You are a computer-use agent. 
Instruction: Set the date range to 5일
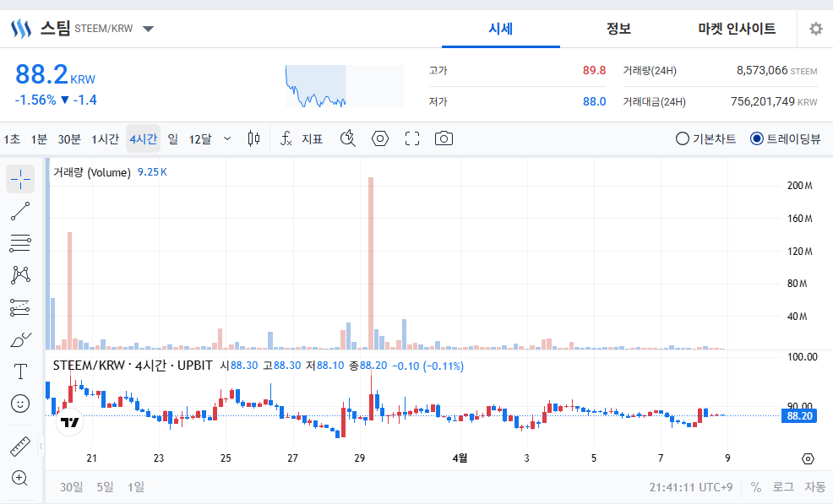click(105, 486)
